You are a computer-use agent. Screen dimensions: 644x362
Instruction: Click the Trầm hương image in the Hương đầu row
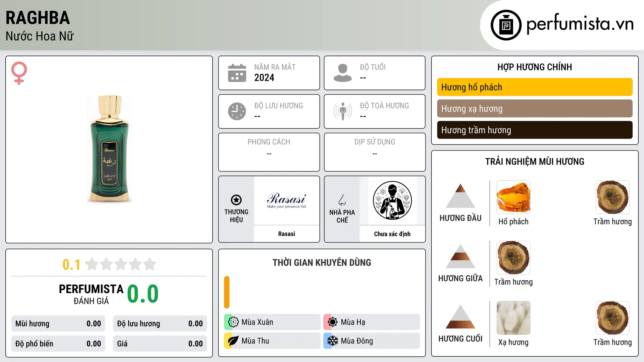coord(613,197)
